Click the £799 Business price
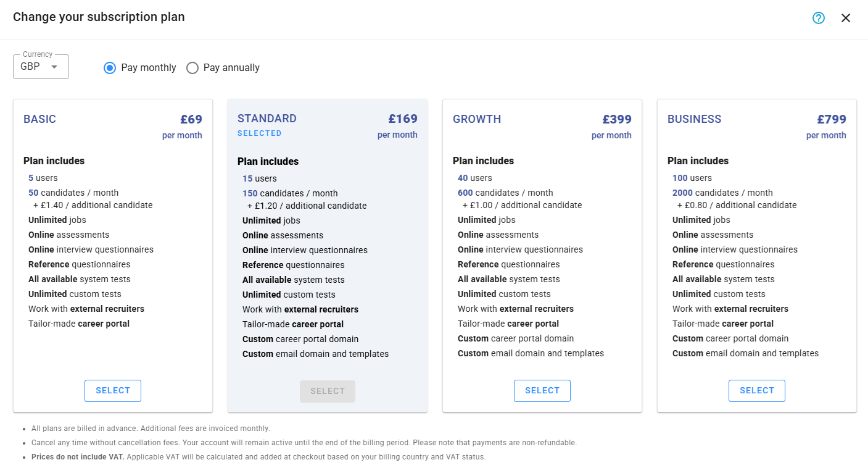The image size is (868, 473). click(832, 119)
